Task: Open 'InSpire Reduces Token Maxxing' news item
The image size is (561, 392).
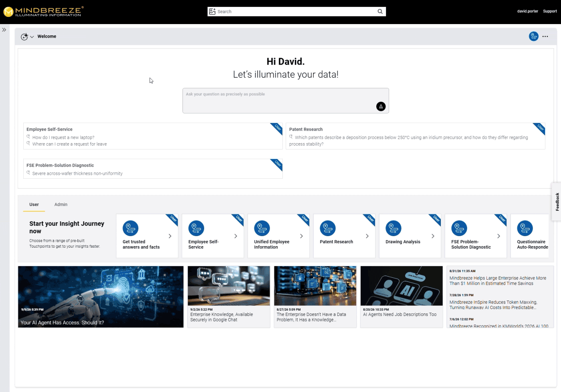Action: tap(493, 305)
